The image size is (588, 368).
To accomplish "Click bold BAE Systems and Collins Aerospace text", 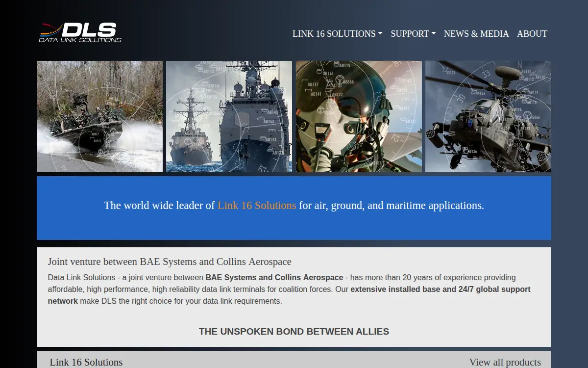I will point(274,278).
